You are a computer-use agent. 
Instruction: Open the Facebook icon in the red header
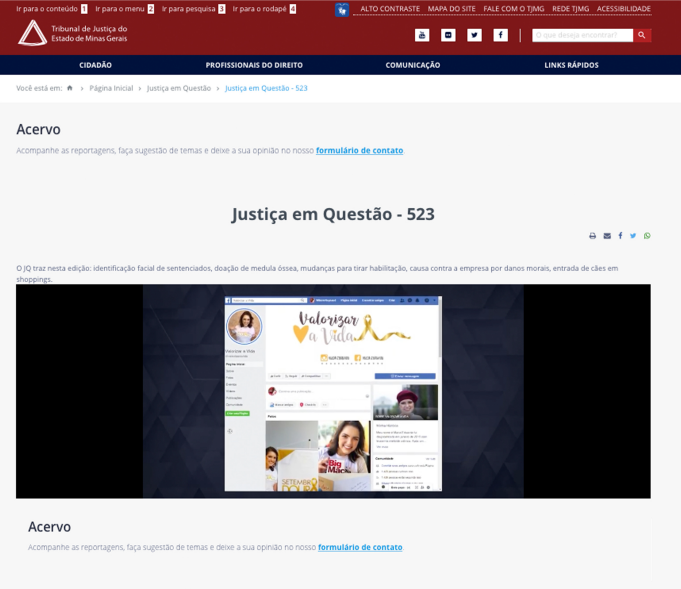[x=500, y=35]
